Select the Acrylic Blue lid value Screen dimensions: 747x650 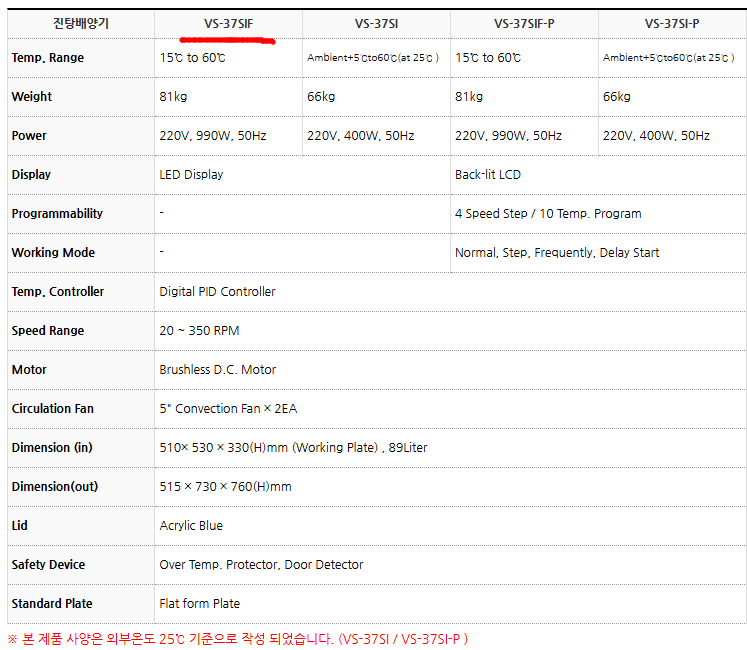click(191, 526)
